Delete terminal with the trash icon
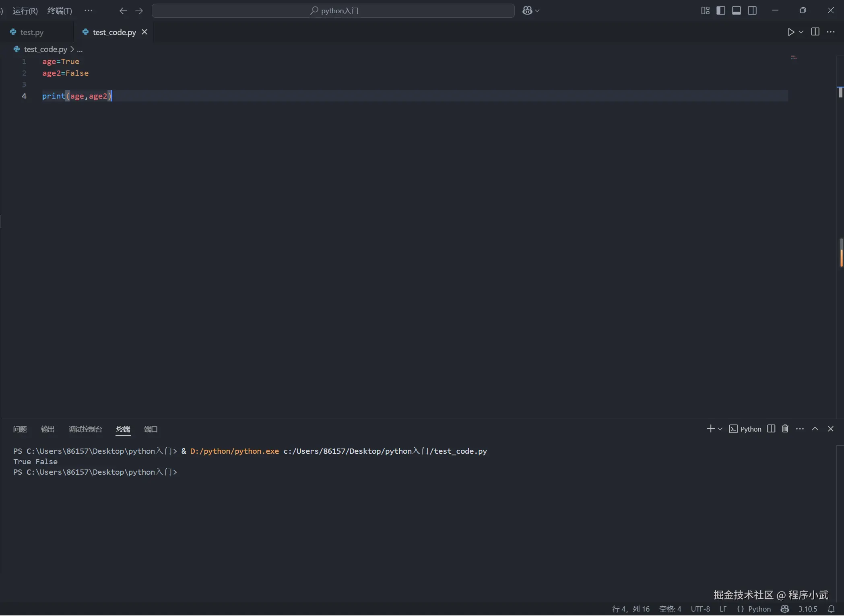The height and width of the screenshot is (616, 844). 785,429
